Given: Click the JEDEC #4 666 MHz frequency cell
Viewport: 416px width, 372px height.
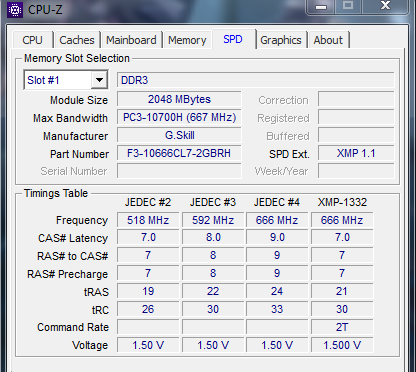Looking at the screenshot, I should [277, 220].
